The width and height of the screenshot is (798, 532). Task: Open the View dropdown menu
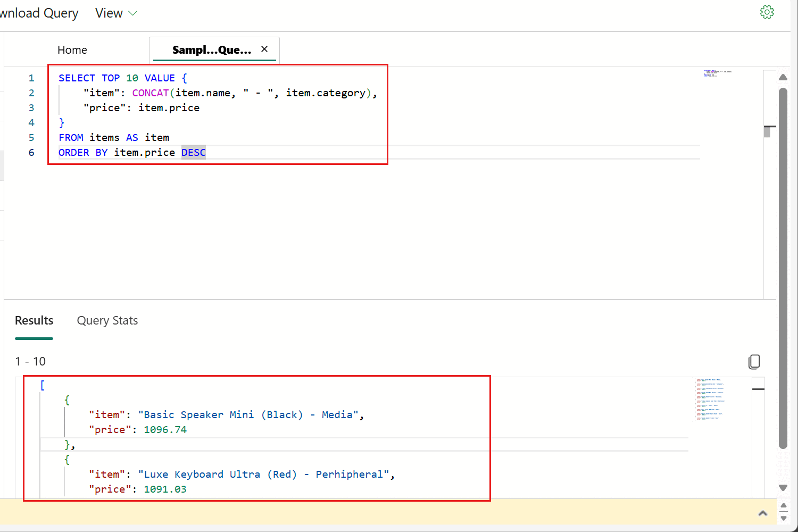116,13
